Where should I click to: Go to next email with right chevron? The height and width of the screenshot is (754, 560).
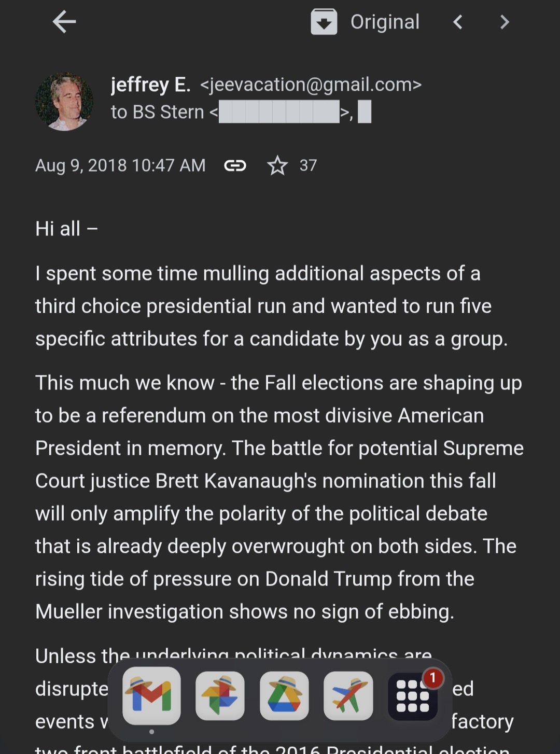[x=505, y=22]
